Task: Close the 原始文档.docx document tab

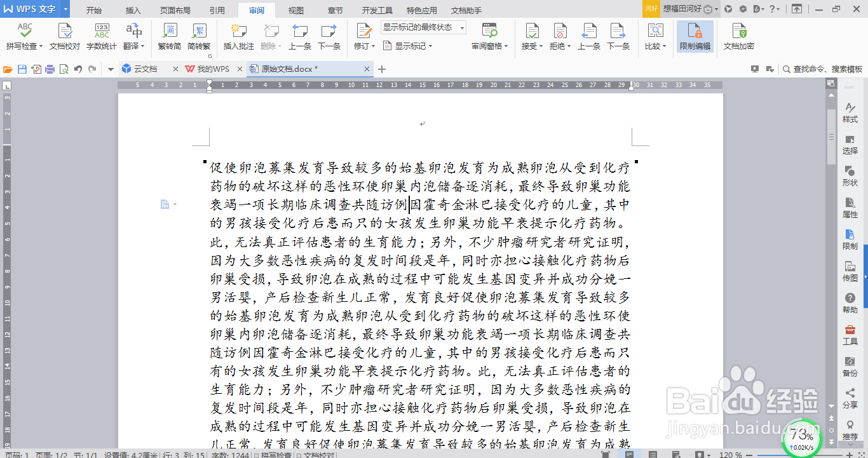Action: pos(367,69)
